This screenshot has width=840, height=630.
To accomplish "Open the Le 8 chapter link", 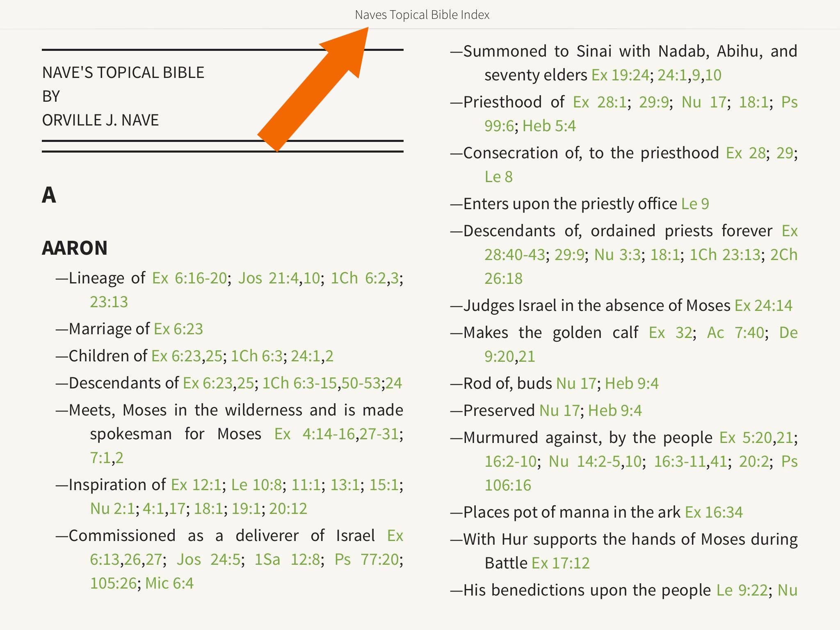I will tap(499, 177).
